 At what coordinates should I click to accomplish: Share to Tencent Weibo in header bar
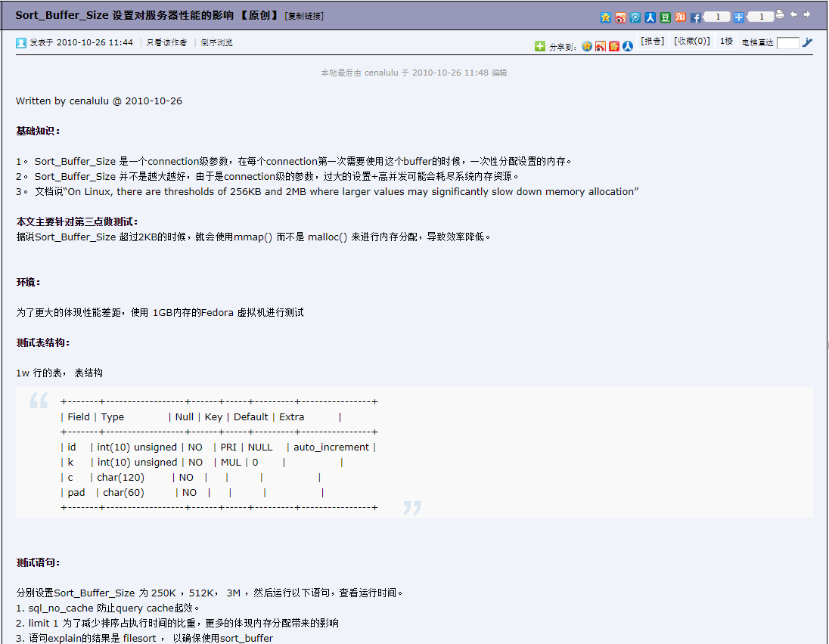[x=635, y=17]
